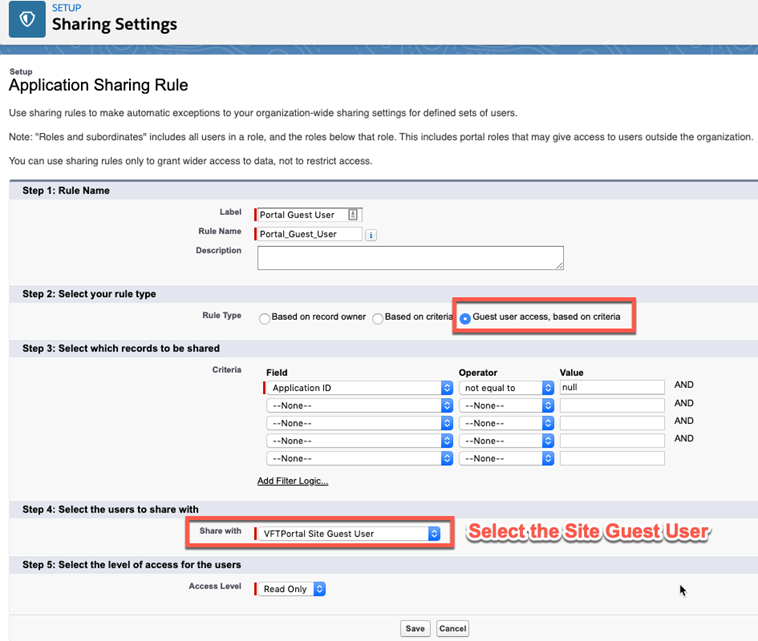This screenshot has width=758, height=641.
Task: Click the Value field containing null
Action: tap(612, 387)
